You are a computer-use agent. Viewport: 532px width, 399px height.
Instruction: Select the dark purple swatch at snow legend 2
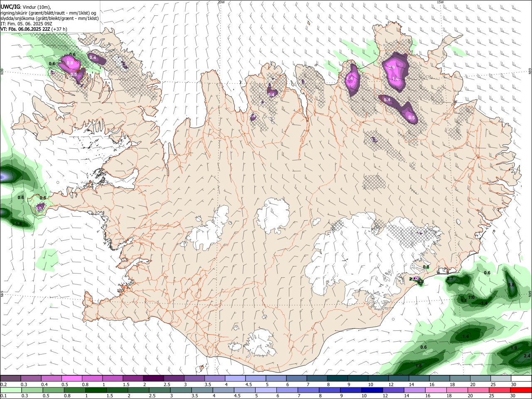(x=153, y=379)
